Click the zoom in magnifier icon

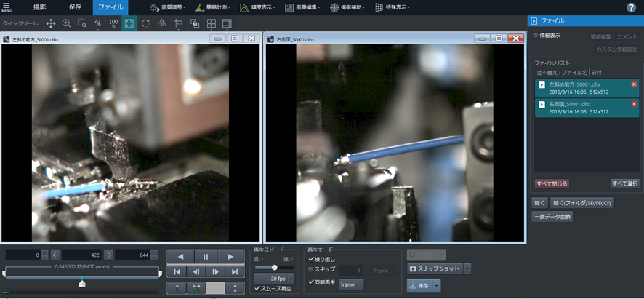click(66, 23)
